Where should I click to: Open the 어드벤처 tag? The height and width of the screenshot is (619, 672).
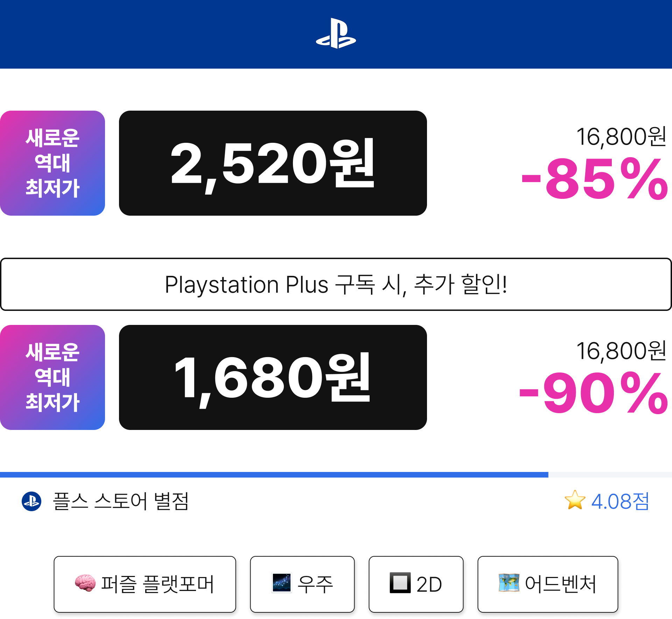coord(548,584)
